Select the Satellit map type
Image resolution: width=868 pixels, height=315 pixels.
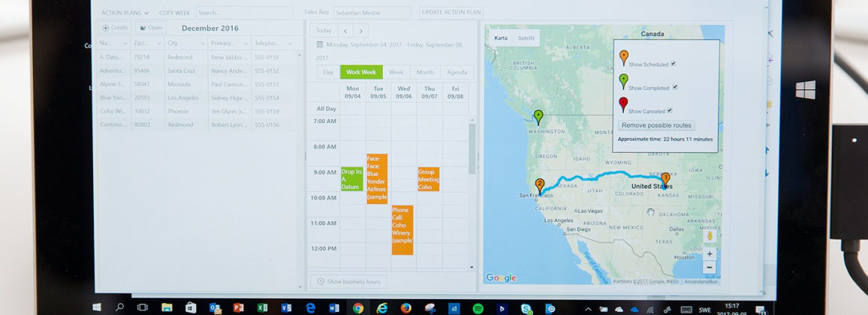(x=526, y=38)
